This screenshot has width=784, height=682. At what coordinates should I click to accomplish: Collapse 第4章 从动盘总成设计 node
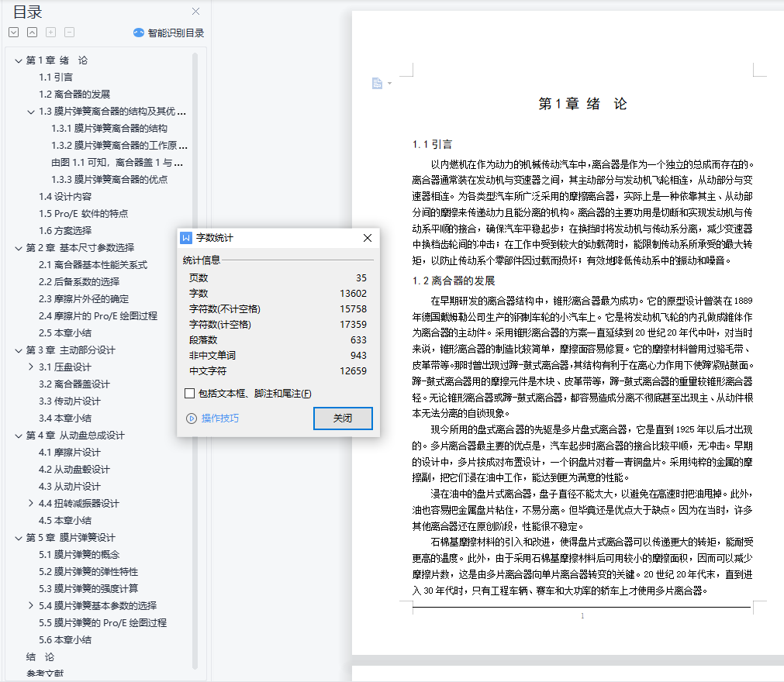pyautogui.click(x=19, y=436)
